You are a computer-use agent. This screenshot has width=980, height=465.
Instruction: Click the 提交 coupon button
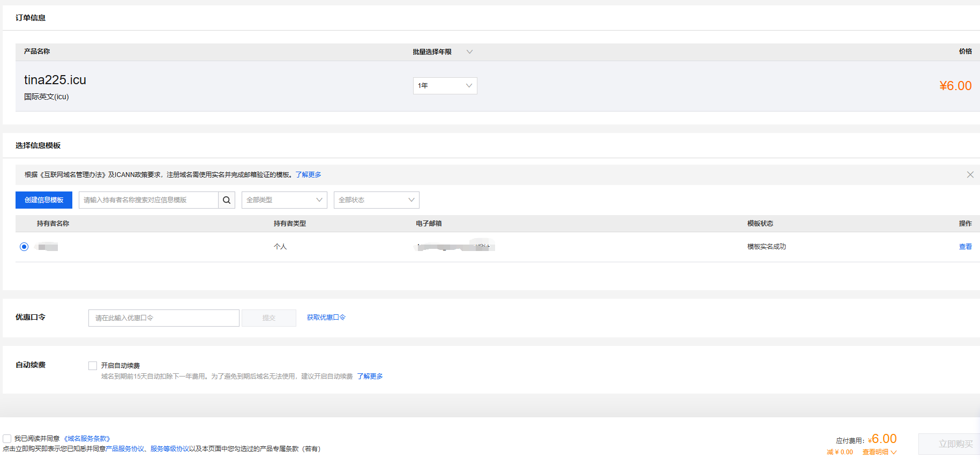click(269, 318)
